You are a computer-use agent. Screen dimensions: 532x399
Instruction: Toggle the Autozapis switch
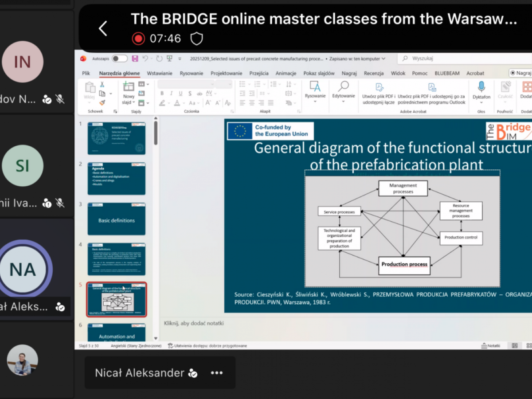[119, 59]
